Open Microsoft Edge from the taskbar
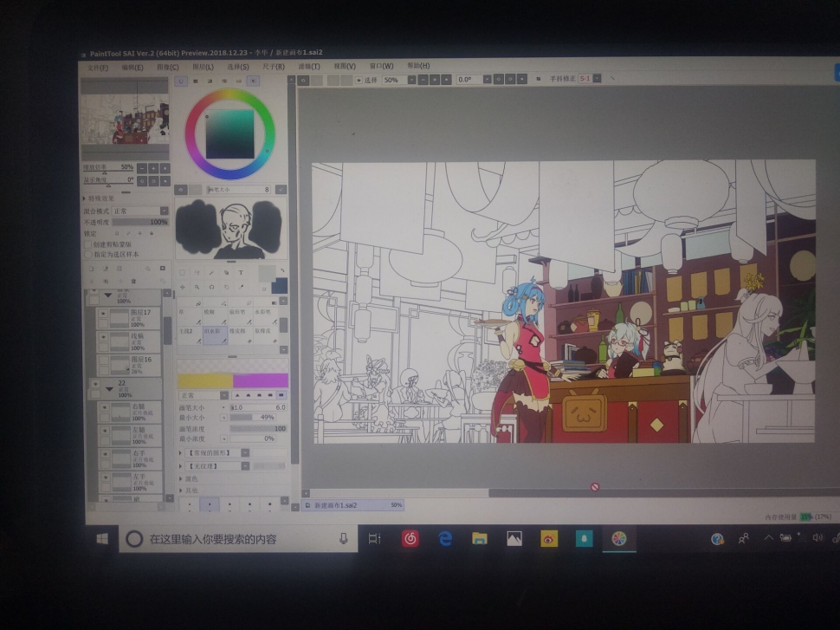The height and width of the screenshot is (630, 840). coord(445,538)
